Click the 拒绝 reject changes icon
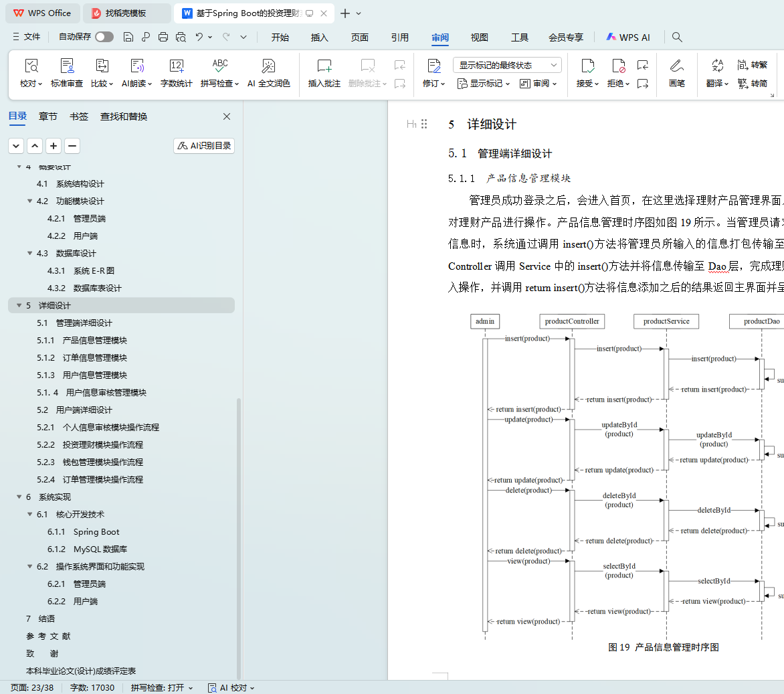784x694 pixels. point(618,66)
